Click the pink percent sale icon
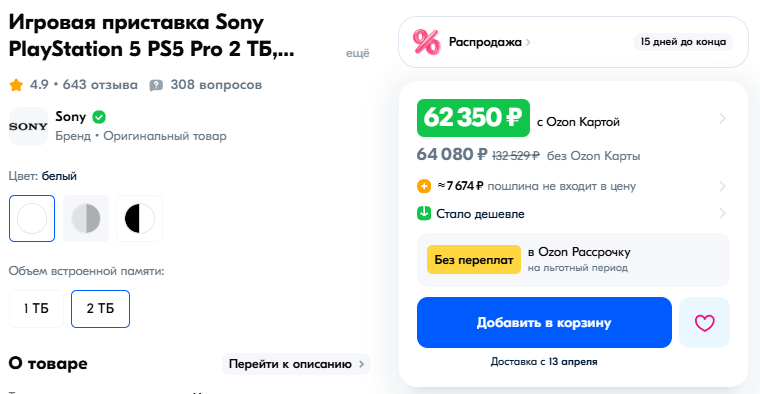The height and width of the screenshot is (394, 760). coord(427,42)
